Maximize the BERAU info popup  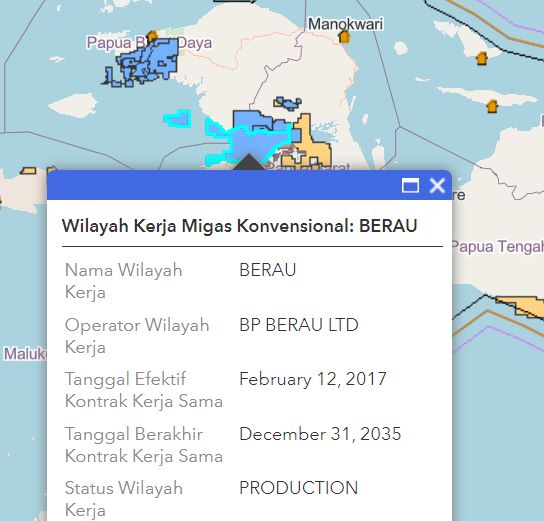(x=410, y=185)
